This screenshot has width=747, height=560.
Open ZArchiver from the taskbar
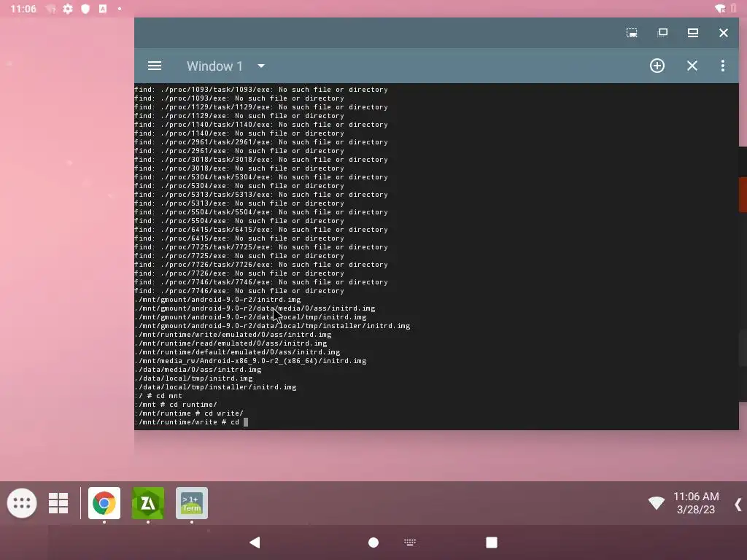pyautogui.click(x=148, y=503)
